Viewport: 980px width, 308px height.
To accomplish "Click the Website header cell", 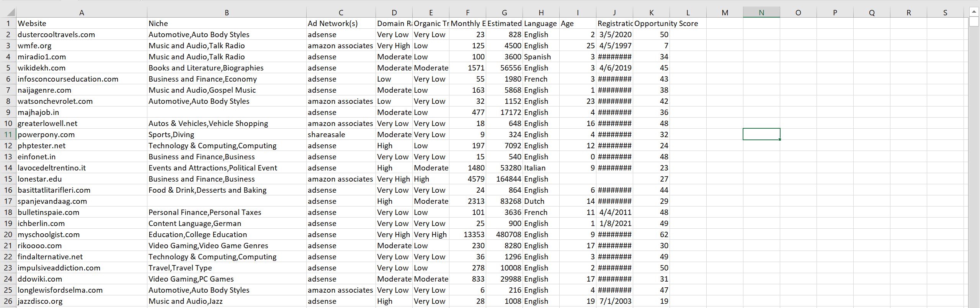I will pyautogui.click(x=82, y=23).
